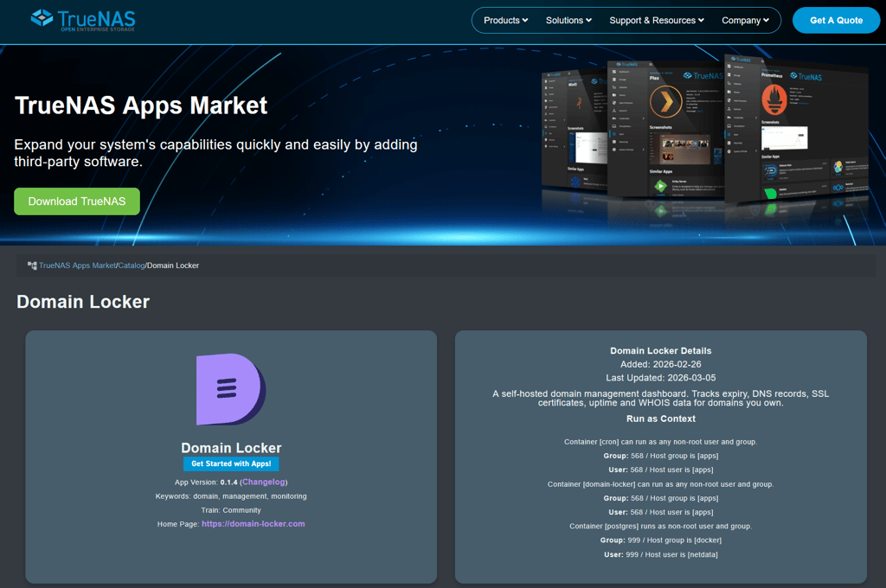Click the Get A Quote button
Screen dimensions: 886x588
(835, 20)
